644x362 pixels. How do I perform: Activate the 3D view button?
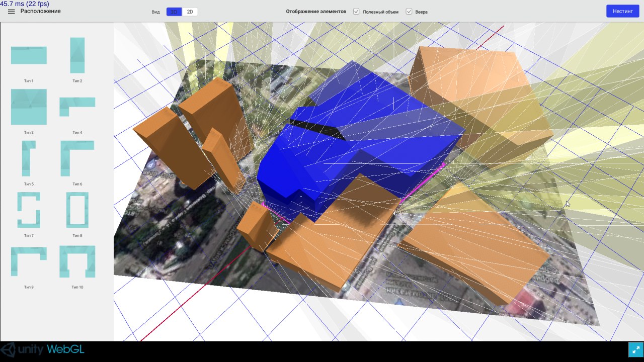tap(174, 12)
